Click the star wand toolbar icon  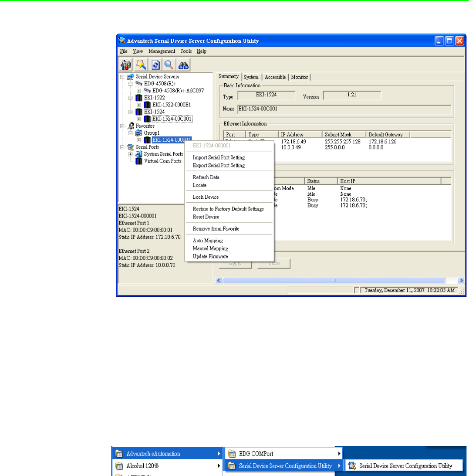(x=141, y=65)
